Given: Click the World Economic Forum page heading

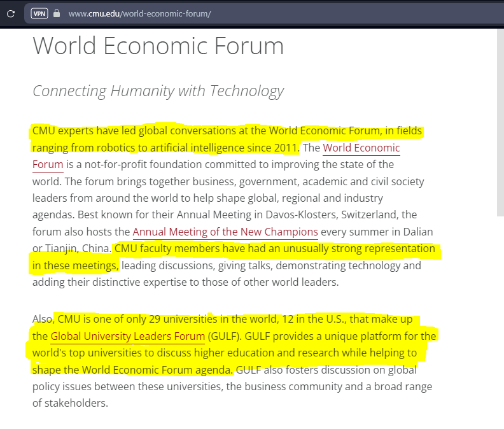Looking at the screenshot, I should 158,46.
